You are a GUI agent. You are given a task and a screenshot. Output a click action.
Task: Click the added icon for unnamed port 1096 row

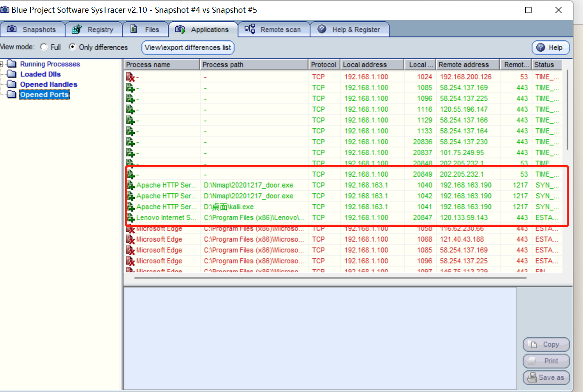pyautogui.click(x=130, y=99)
